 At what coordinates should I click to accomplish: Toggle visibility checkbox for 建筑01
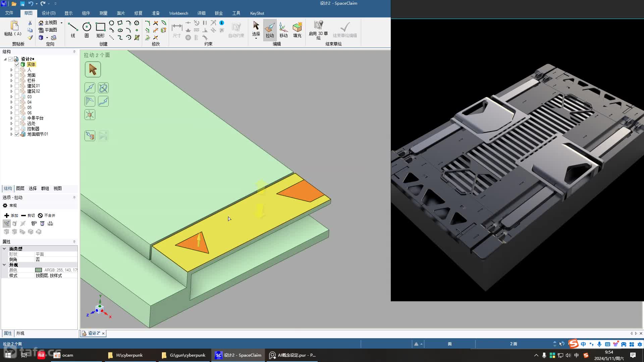[17, 86]
